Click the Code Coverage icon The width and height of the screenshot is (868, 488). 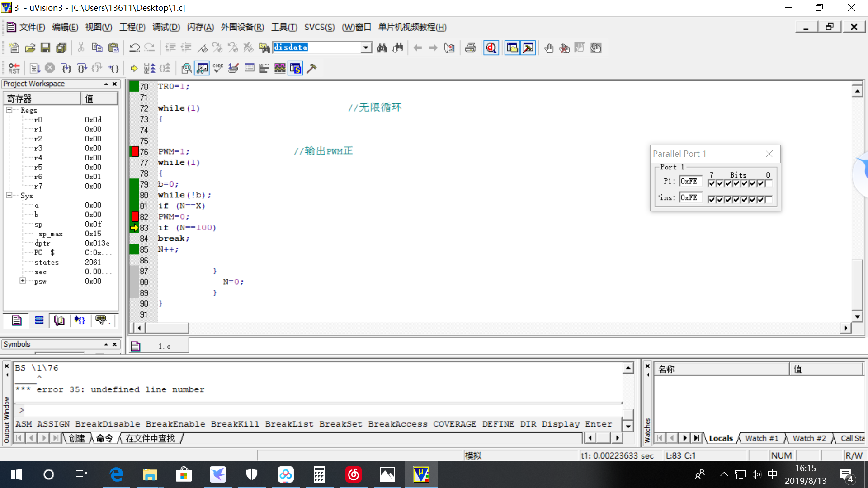coord(218,68)
